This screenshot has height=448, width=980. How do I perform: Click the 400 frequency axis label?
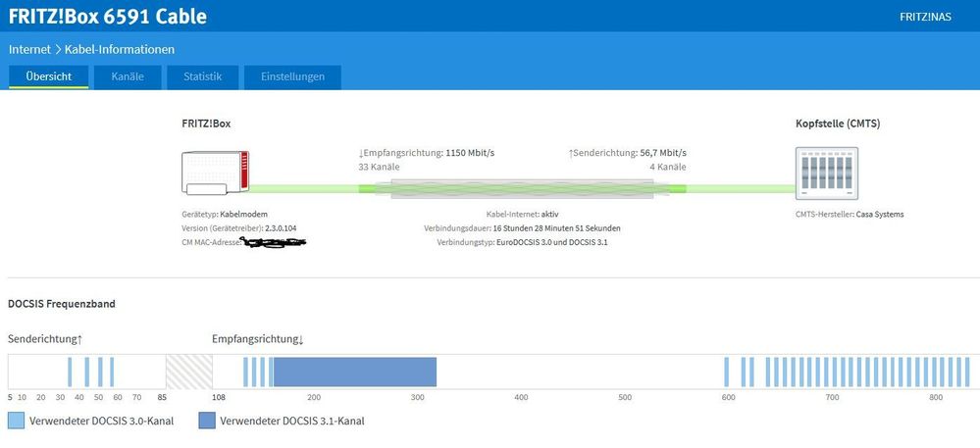click(x=521, y=397)
